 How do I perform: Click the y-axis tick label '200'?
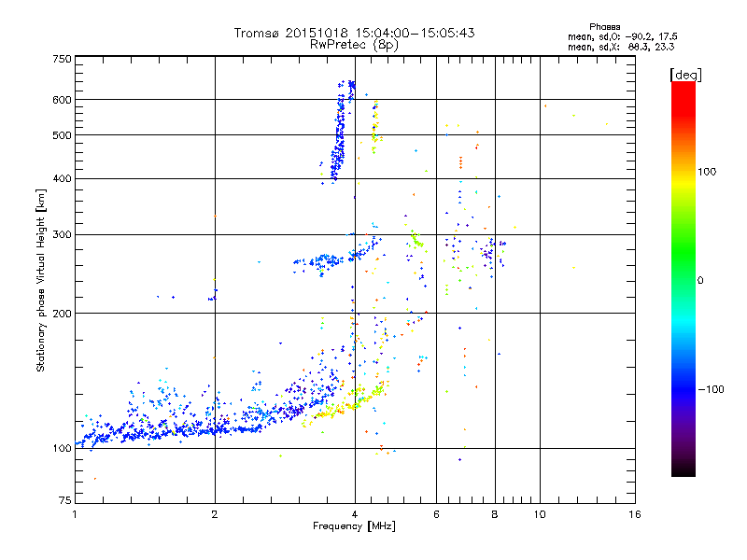[x=62, y=314]
